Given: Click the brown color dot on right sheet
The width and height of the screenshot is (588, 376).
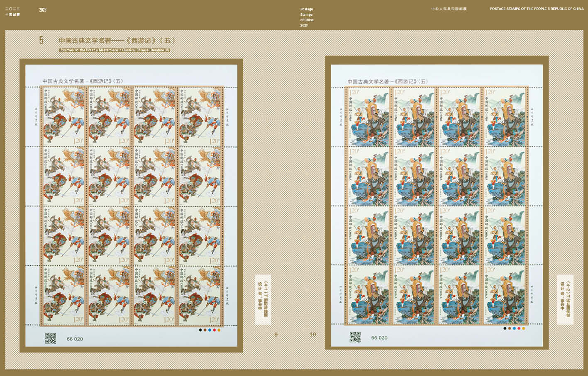Looking at the screenshot, I should point(510,328).
